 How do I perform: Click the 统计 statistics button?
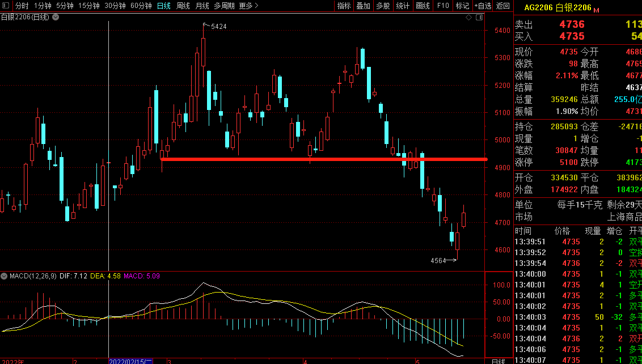pyautogui.click(x=403, y=6)
